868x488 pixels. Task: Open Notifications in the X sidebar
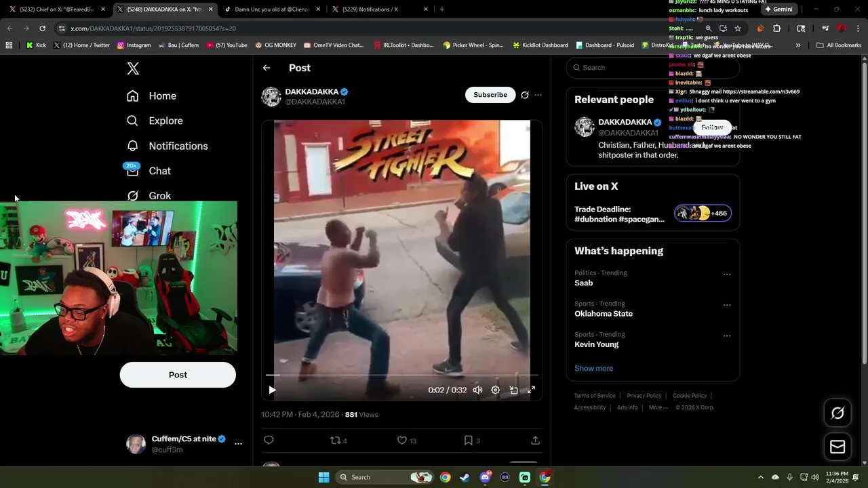pyautogui.click(x=167, y=146)
